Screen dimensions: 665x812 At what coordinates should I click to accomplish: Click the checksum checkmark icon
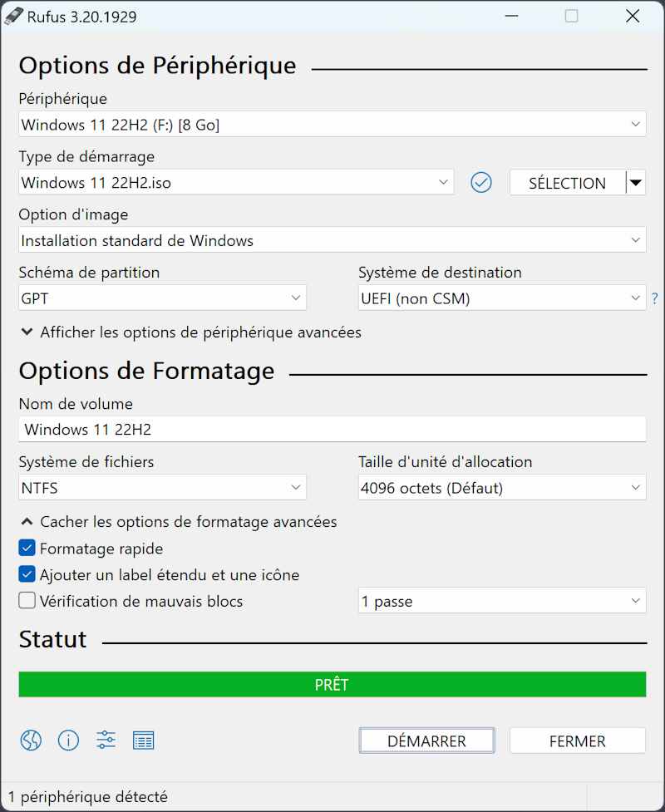[x=481, y=182]
